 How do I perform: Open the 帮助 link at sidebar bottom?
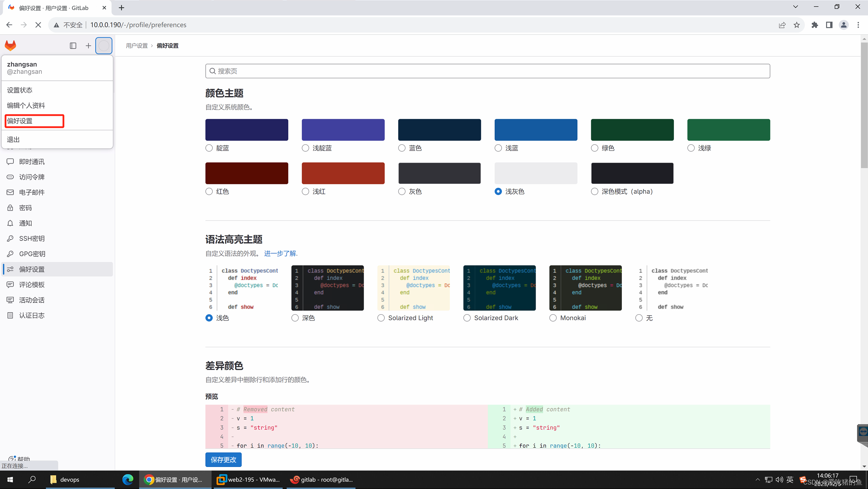[20, 458]
